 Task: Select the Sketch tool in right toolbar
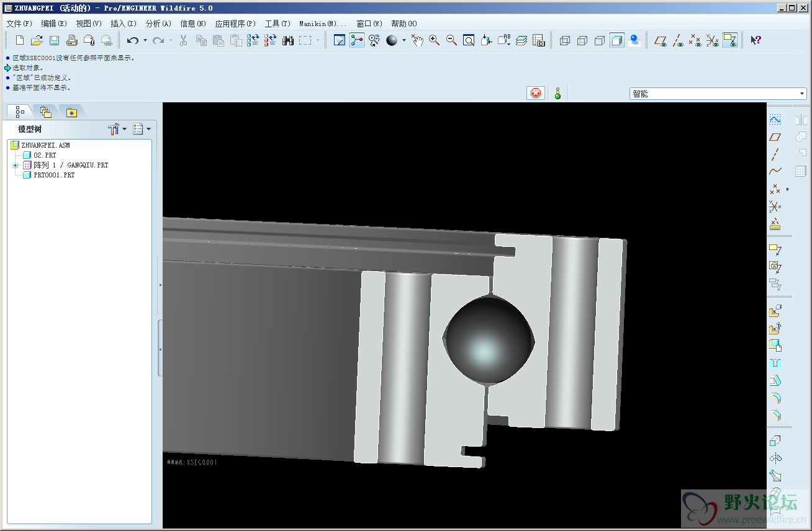click(775, 119)
